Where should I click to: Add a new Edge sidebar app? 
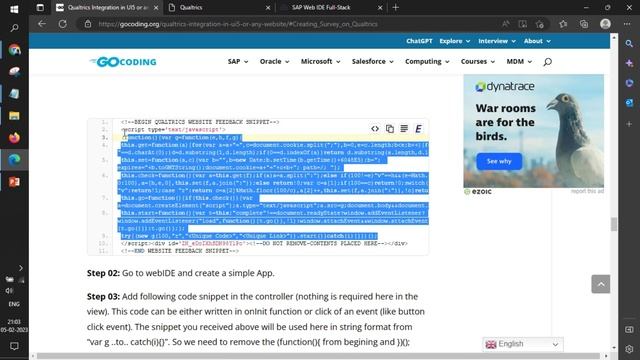[x=629, y=123]
